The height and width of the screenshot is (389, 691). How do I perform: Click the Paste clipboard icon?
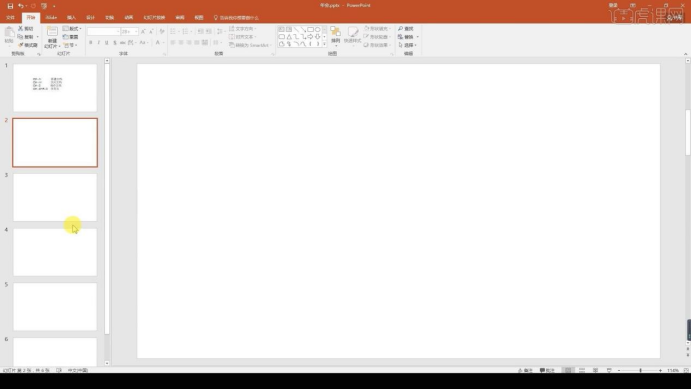(x=9, y=33)
